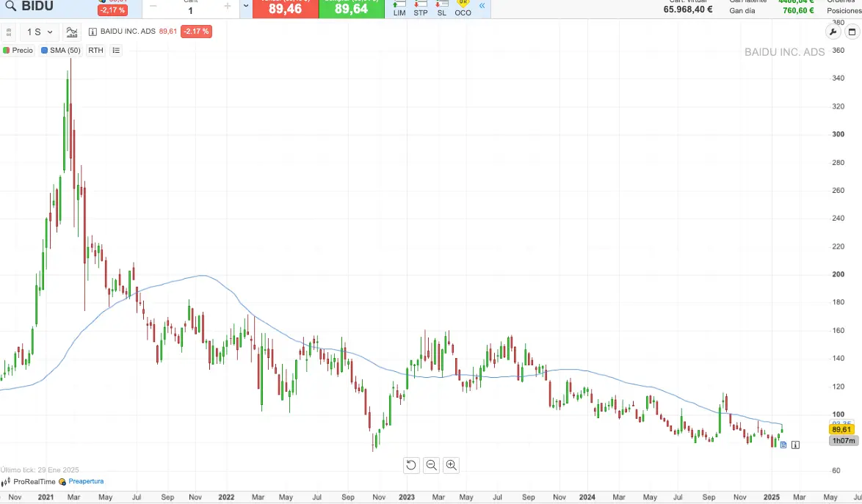Increase the quantity with the plus stepper
862x504 pixels.
click(228, 7)
